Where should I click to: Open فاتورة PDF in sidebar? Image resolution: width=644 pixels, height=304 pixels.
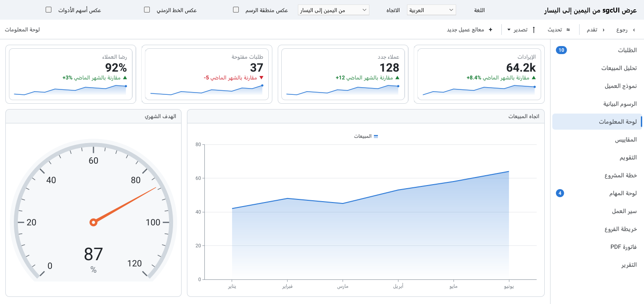point(596,247)
